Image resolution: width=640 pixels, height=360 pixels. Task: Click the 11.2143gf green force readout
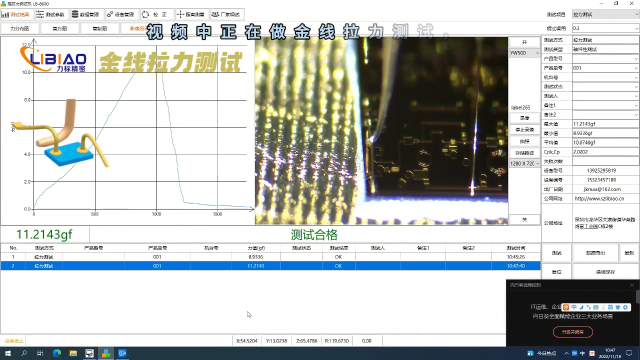44,235
